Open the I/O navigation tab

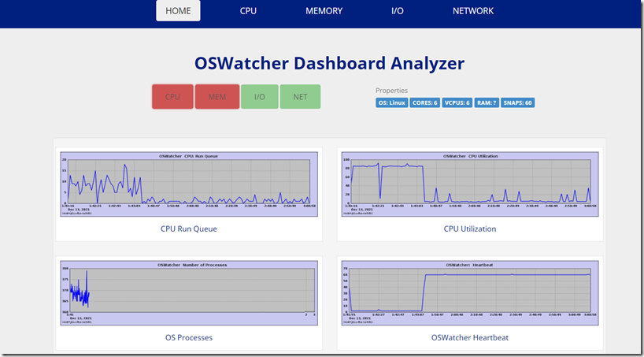[397, 11]
